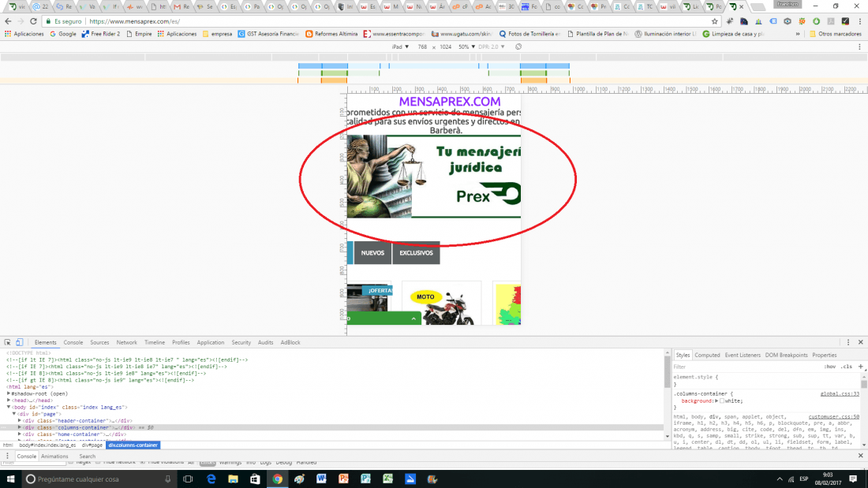Open the Application tab

tap(211, 342)
